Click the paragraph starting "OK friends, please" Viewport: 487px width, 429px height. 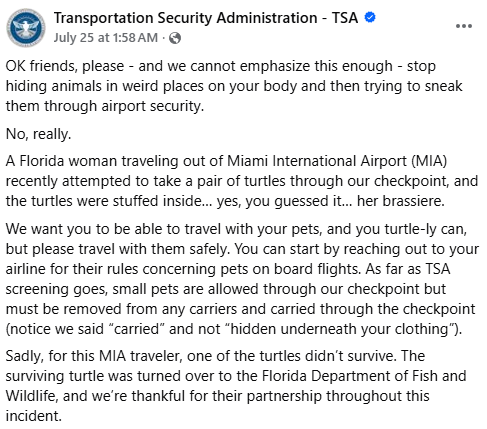click(x=234, y=86)
